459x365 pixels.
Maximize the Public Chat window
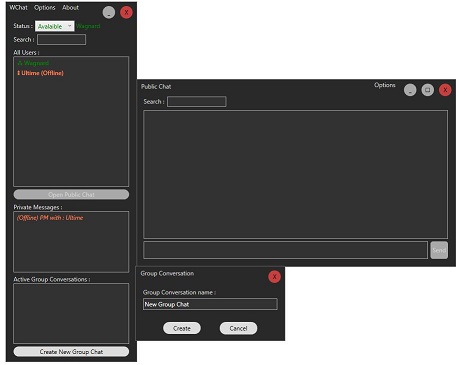(428, 90)
